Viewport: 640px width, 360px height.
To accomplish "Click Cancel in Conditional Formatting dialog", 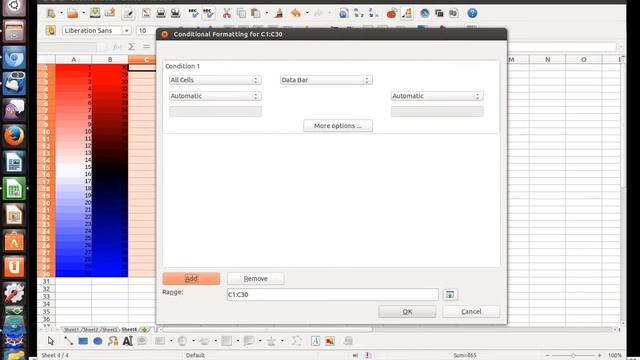I will pos(471,311).
